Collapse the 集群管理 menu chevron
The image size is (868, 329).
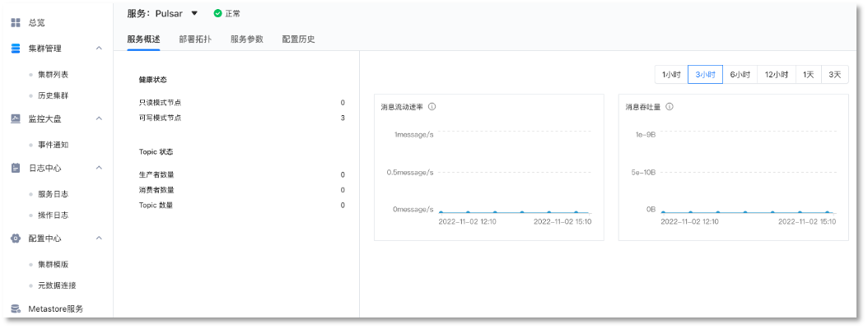pos(99,48)
